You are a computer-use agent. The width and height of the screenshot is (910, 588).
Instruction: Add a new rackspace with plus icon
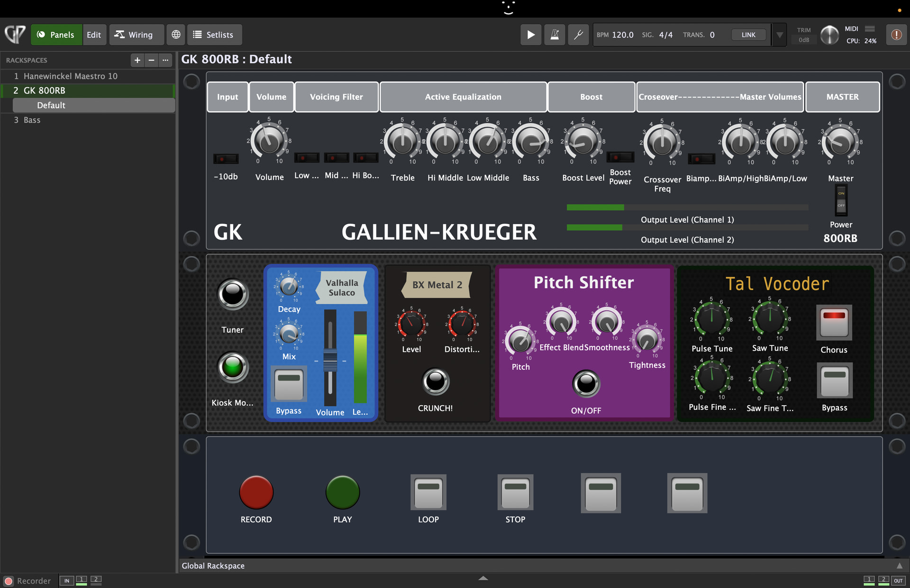pyautogui.click(x=137, y=60)
